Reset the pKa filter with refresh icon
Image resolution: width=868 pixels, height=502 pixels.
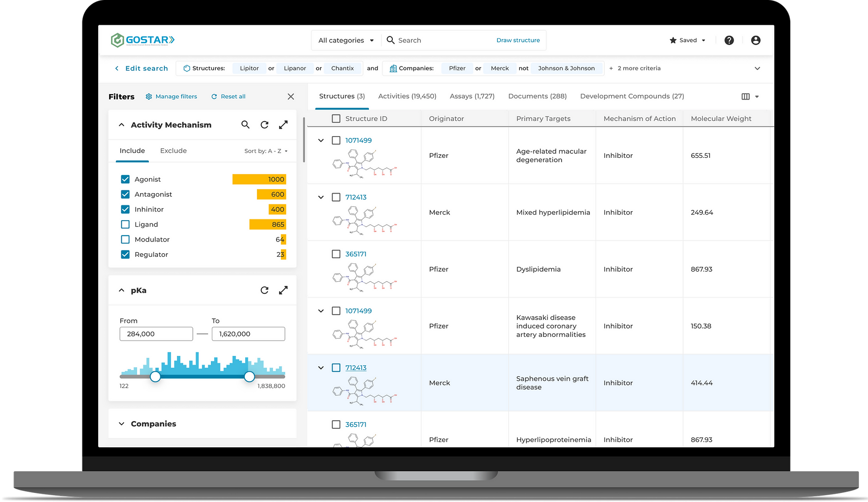pyautogui.click(x=264, y=290)
